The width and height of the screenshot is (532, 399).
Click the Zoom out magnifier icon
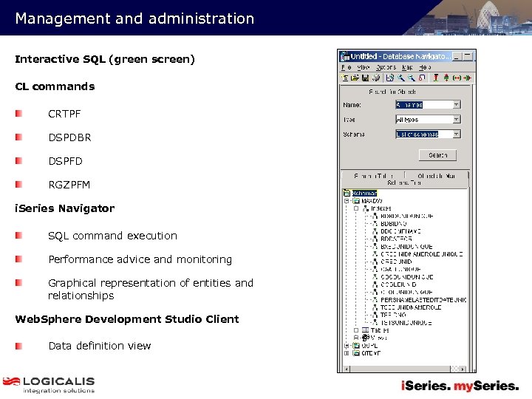(412, 78)
